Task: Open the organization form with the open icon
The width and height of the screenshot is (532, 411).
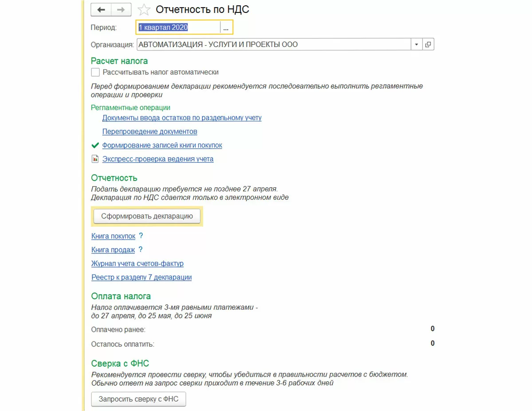Action: click(428, 44)
